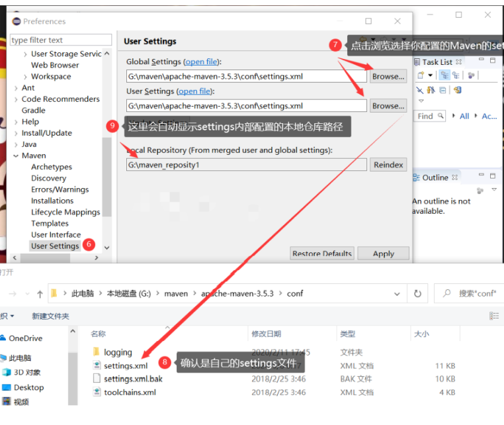Expand the Java tree node
The image size is (504, 425).
[x=16, y=144]
